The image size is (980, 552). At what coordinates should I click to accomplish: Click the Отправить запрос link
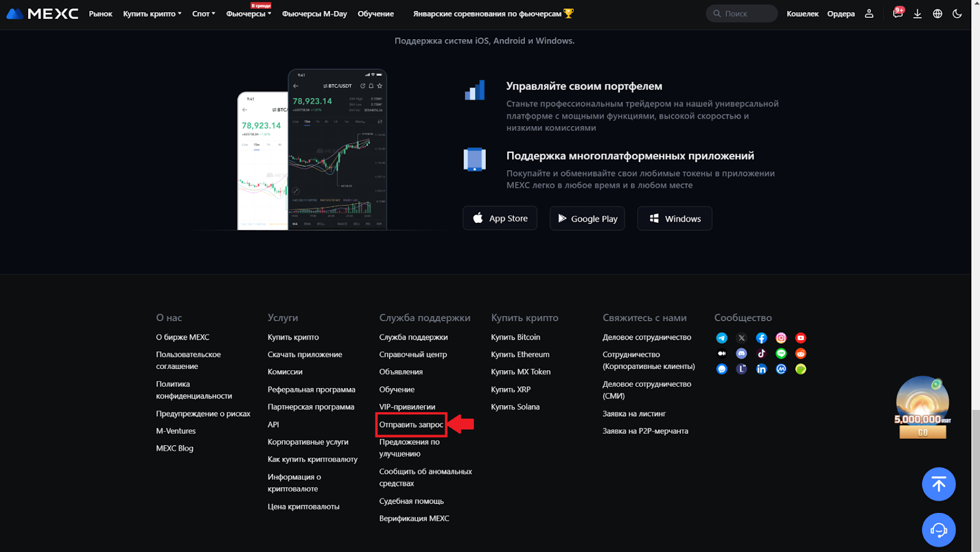coord(411,425)
